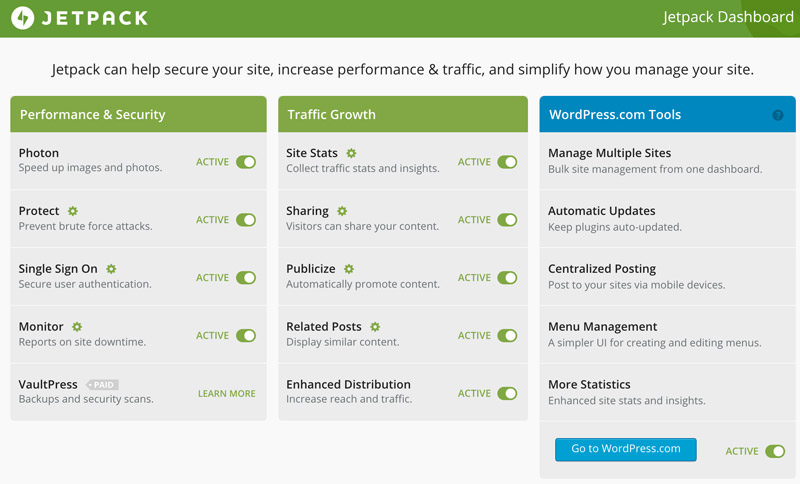The height and width of the screenshot is (484, 800).
Task: Click 'Post to your sites via mobile devices.'
Action: (x=636, y=285)
